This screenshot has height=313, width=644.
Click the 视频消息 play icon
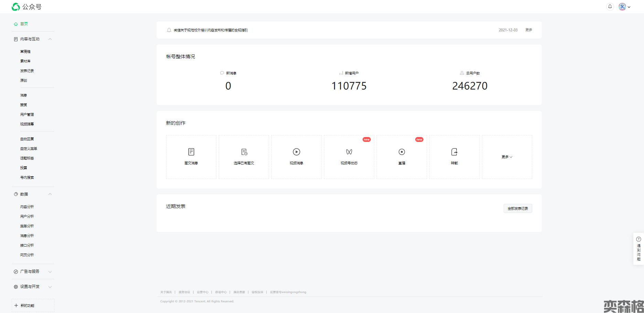click(297, 152)
